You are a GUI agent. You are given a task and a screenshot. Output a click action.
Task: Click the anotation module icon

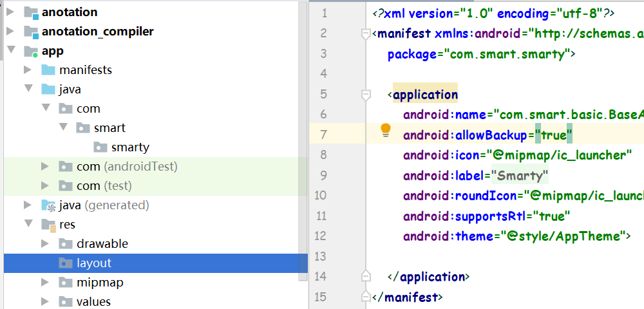coord(31,12)
